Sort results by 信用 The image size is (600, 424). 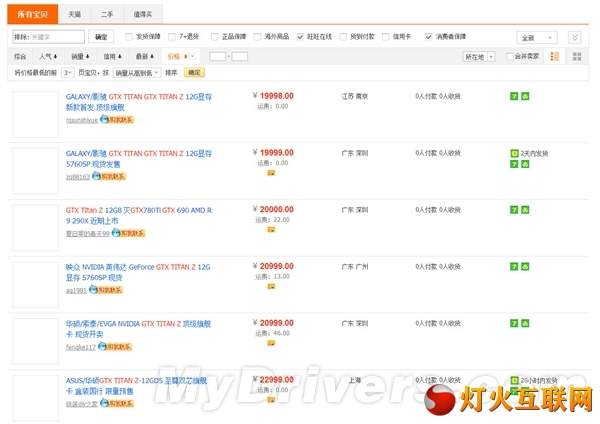pyautogui.click(x=112, y=57)
